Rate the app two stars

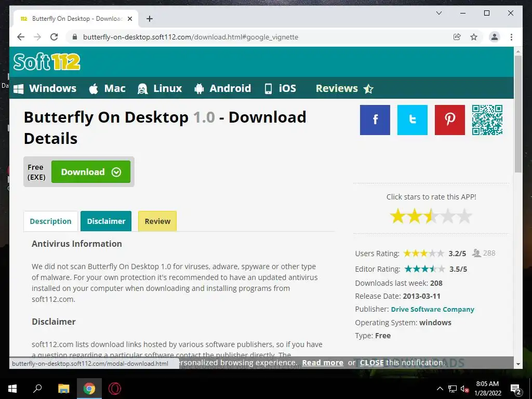point(414,216)
